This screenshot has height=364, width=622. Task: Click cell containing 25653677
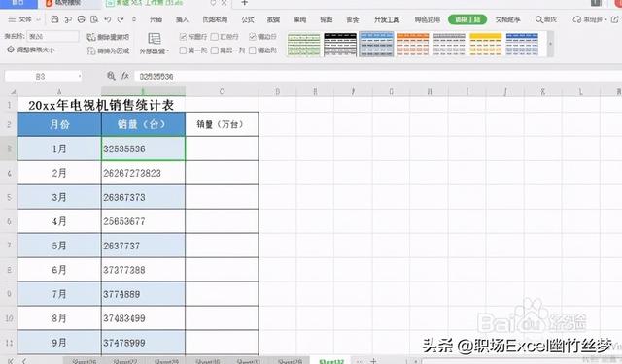pos(143,221)
